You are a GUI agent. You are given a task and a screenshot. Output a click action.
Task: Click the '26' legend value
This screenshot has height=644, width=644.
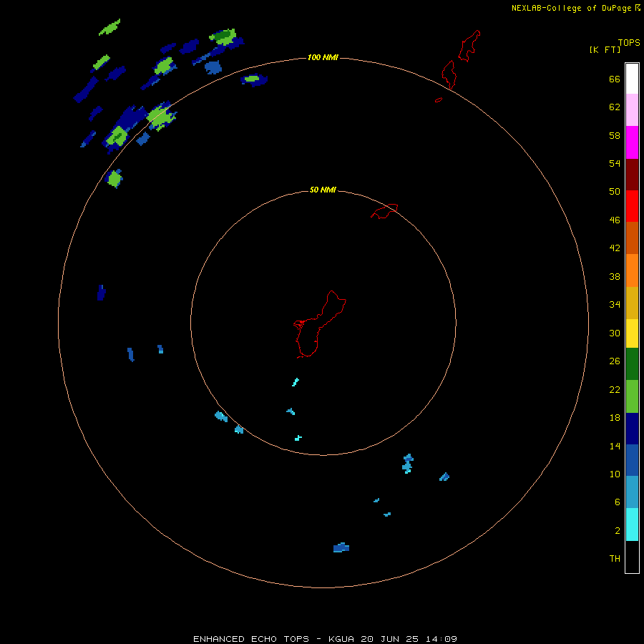click(x=615, y=361)
